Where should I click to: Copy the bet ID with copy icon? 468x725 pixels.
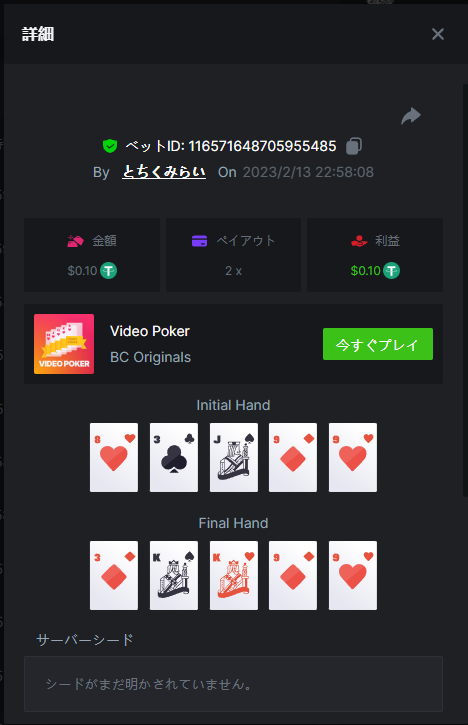tap(354, 146)
